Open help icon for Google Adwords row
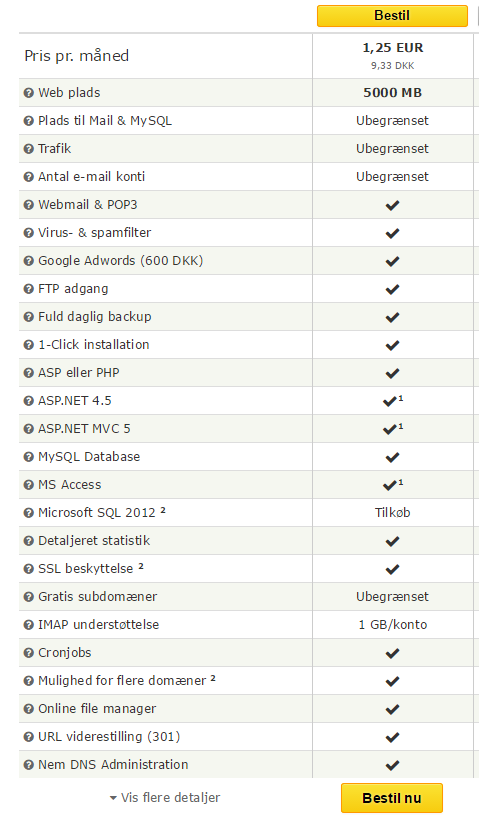The width and height of the screenshot is (479, 827). (28, 261)
